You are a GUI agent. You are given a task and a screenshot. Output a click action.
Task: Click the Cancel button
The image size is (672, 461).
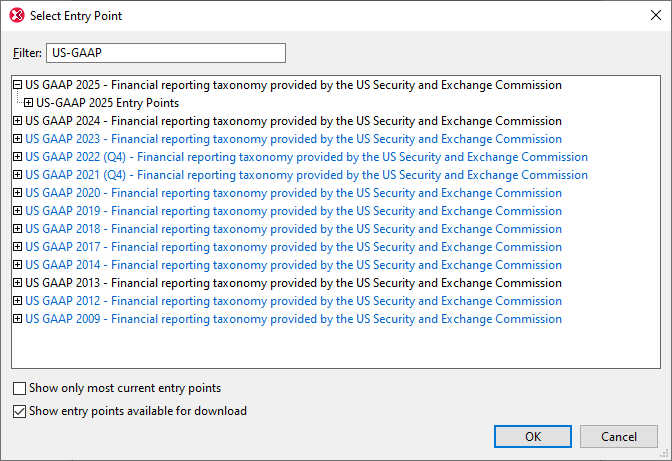[x=618, y=437]
